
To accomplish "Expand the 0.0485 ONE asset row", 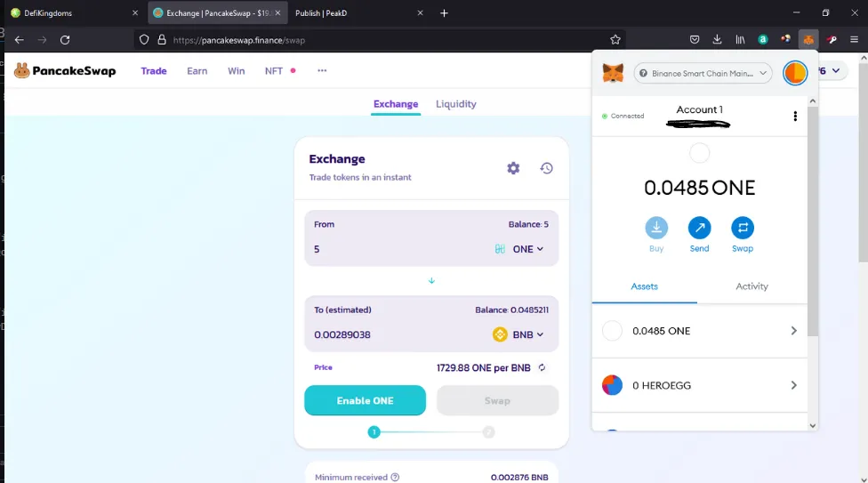I will 700,331.
